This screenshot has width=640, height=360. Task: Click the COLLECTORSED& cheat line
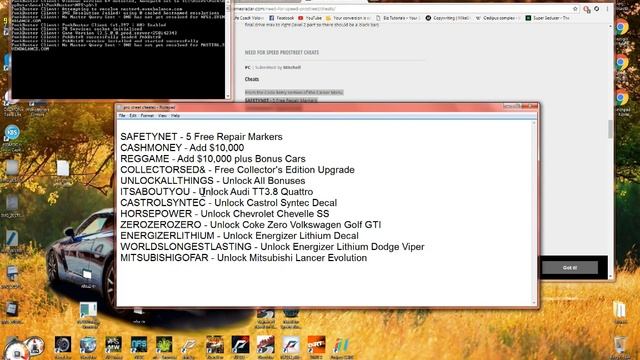(237, 170)
